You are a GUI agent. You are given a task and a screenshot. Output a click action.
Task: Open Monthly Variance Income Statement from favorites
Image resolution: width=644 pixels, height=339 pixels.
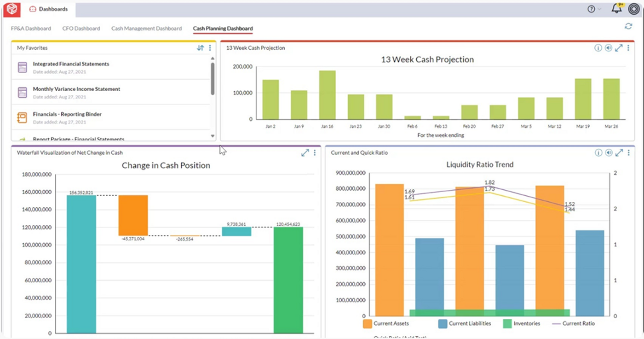[75, 88]
